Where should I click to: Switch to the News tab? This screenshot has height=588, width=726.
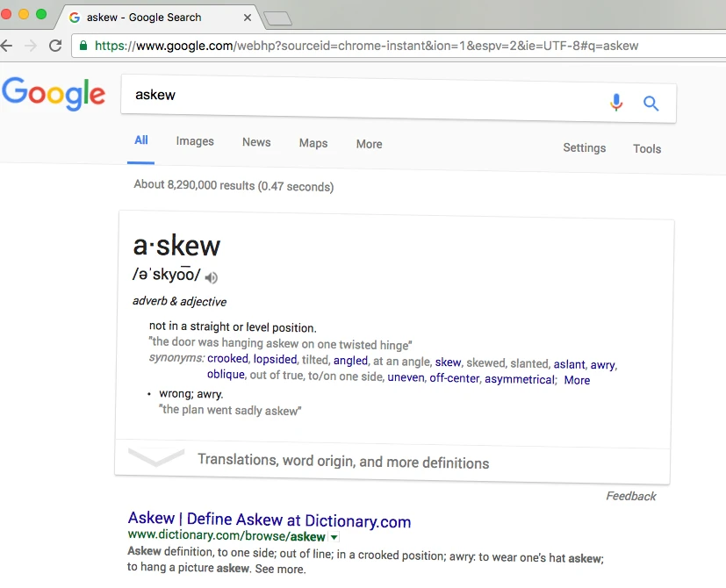pos(256,142)
